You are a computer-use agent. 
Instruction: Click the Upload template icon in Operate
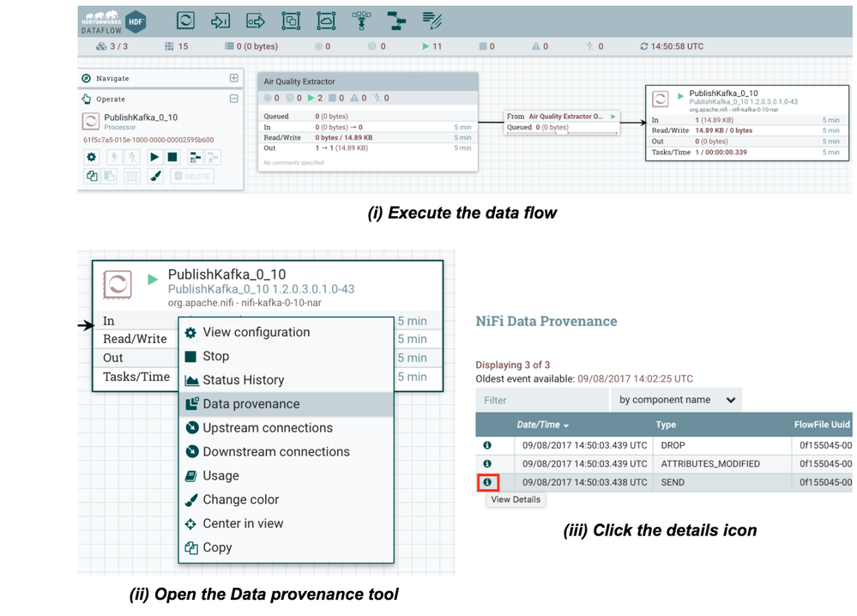click(213, 157)
